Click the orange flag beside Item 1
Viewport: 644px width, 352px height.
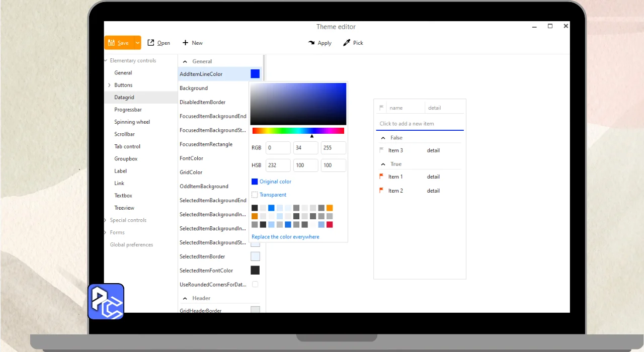tap(381, 177)
